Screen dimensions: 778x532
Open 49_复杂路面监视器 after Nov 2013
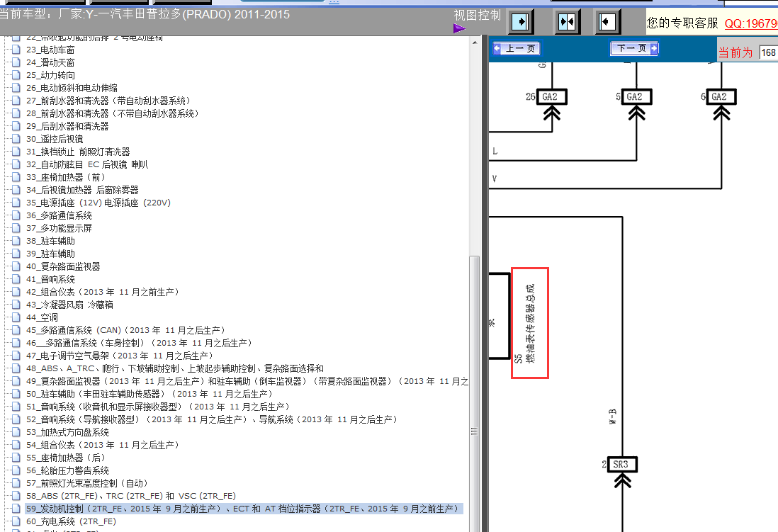[247, 381]
